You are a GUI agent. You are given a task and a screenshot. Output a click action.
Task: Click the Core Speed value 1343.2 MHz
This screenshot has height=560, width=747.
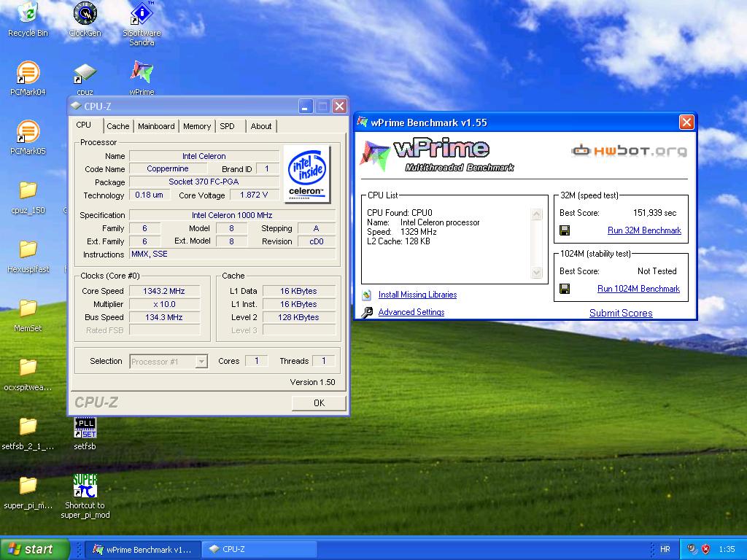pos(164,291)
